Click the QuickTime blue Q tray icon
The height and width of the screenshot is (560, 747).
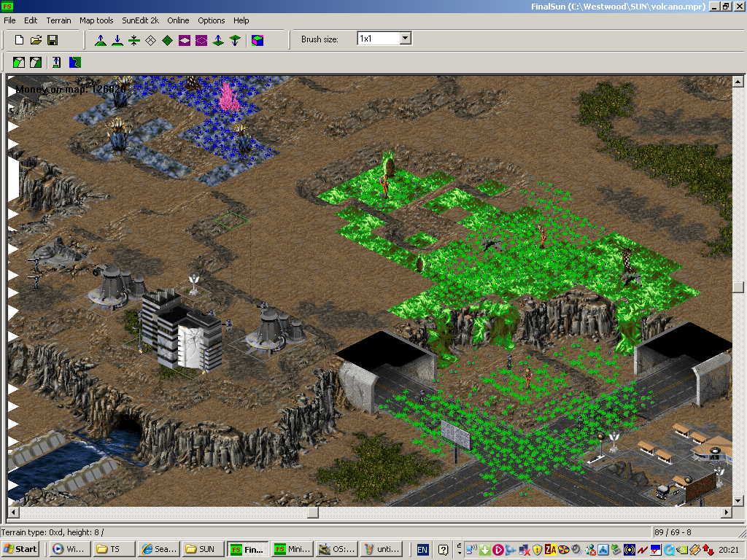coord(670,550)
